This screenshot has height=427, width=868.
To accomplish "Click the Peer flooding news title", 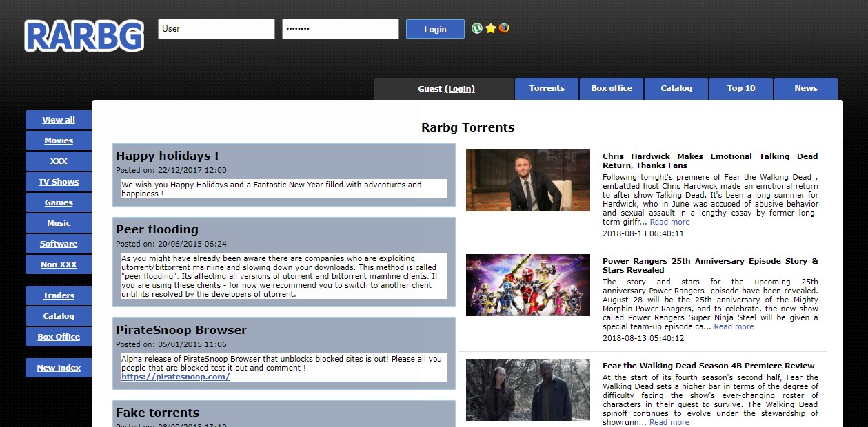I will click(157, 229).
